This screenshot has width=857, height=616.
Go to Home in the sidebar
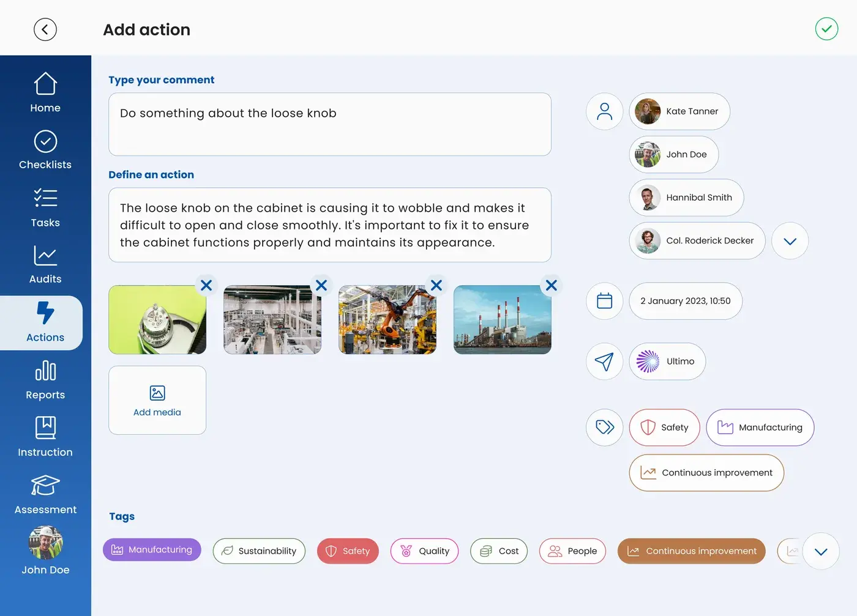pos(45,92)
